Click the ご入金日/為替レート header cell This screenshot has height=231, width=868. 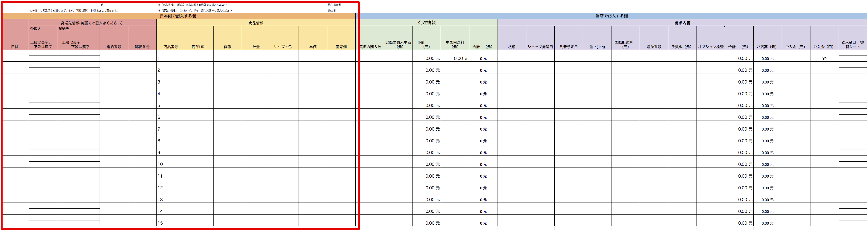pos(852,44)
